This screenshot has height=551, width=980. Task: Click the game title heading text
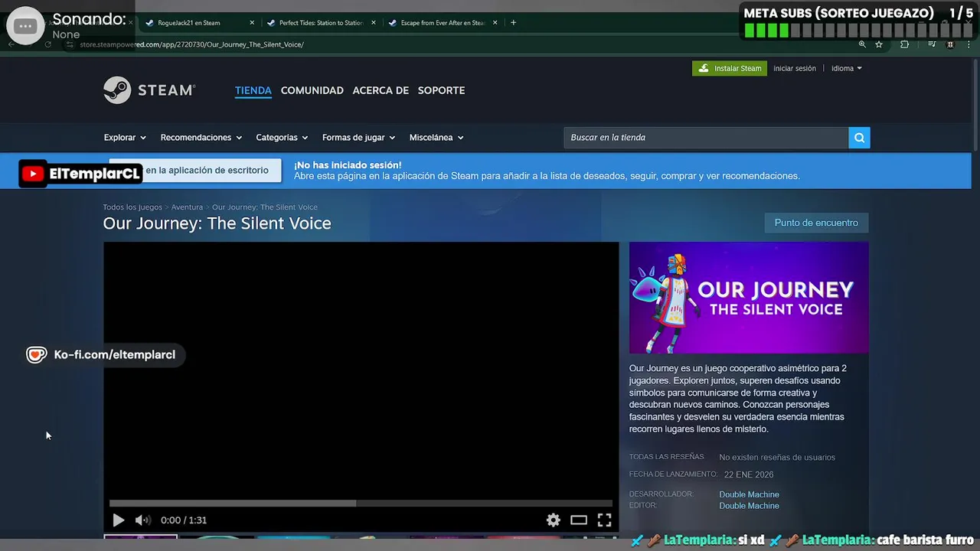coord(217,223)
